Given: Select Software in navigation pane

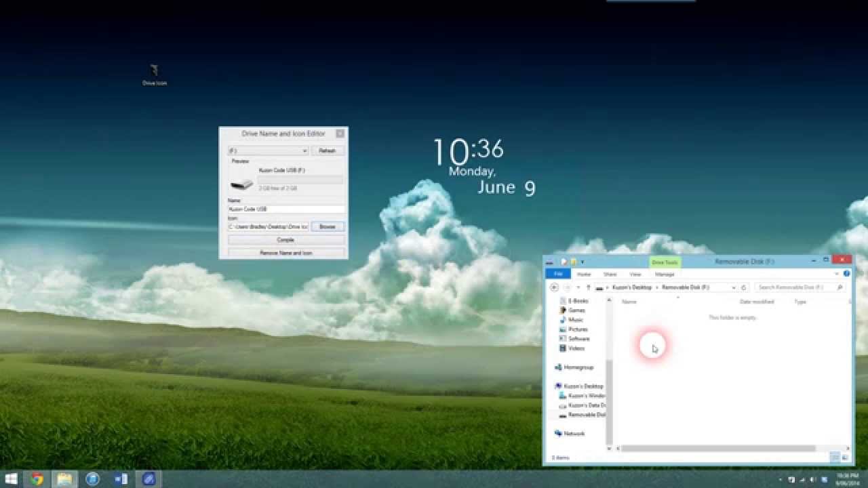Looking at the screenshot, I should click(574, 338).
